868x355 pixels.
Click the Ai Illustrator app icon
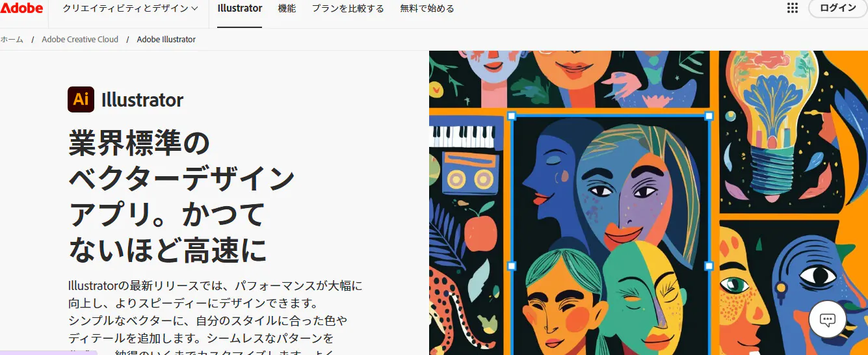81,99
